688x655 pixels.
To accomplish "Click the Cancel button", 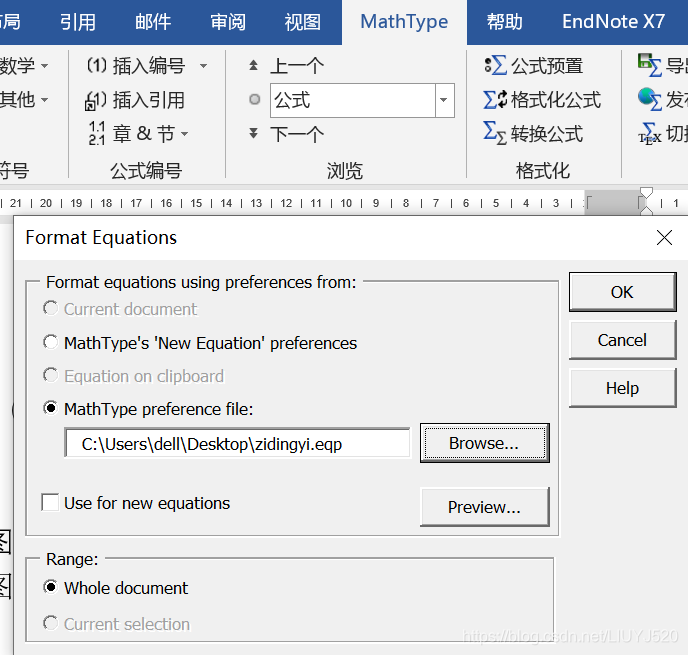I will point(623,340).
